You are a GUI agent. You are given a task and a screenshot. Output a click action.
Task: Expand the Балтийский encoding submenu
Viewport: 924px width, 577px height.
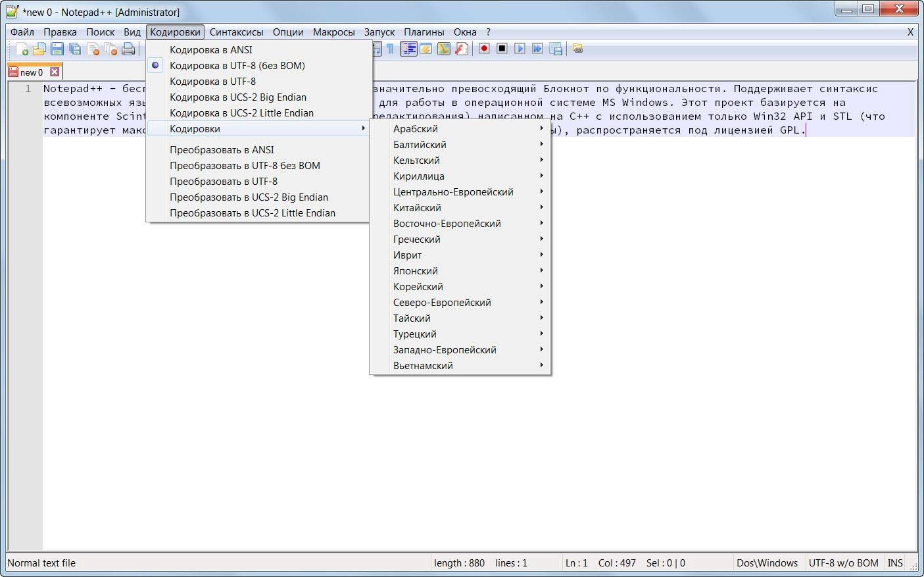click(x=460, y=144)
